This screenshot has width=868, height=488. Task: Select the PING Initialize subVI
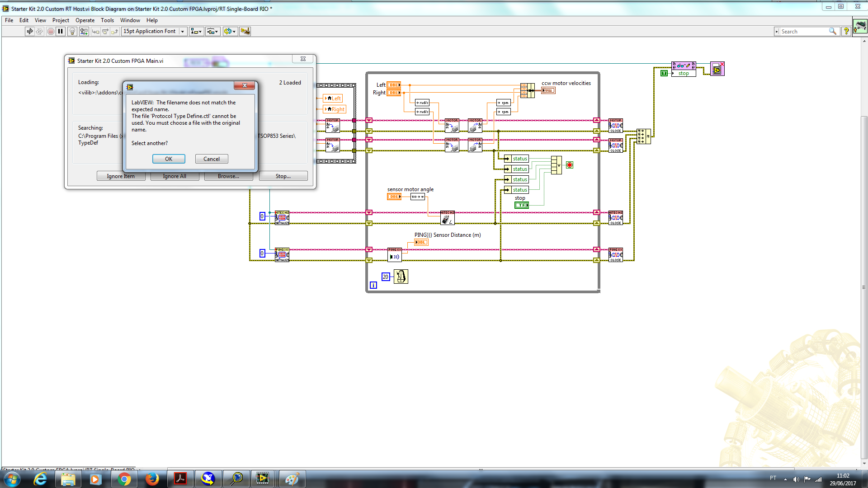click(x=282, y=255)
